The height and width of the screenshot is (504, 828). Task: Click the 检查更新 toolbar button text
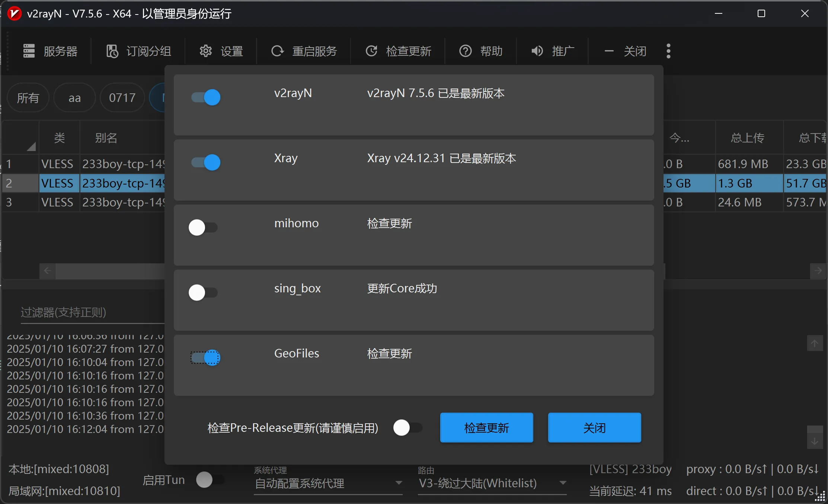409,51
